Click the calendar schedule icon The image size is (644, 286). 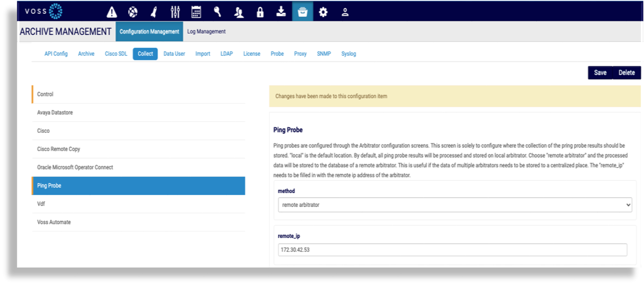pyautogui.click(x=196, y=12)
